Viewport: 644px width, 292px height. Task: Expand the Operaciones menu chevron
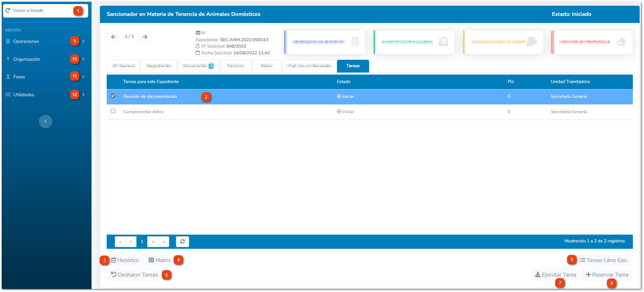(83, 41)
